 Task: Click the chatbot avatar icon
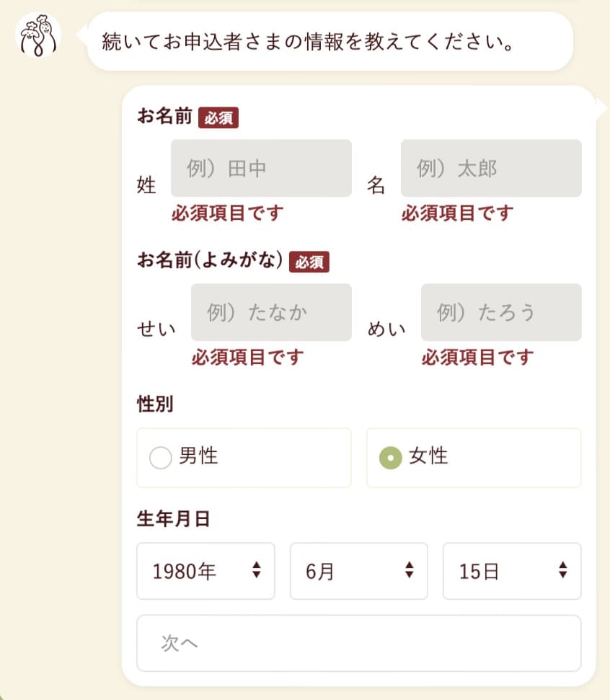(37, 36)
